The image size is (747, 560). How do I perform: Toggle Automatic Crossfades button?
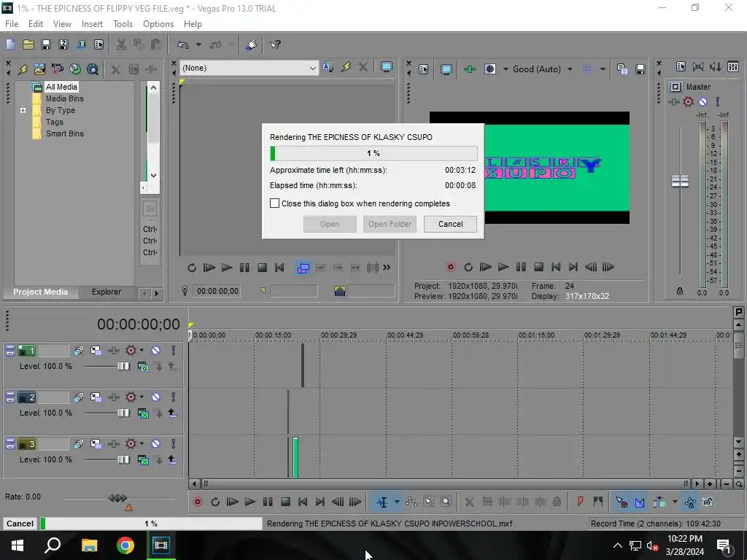tap(639, 502)
